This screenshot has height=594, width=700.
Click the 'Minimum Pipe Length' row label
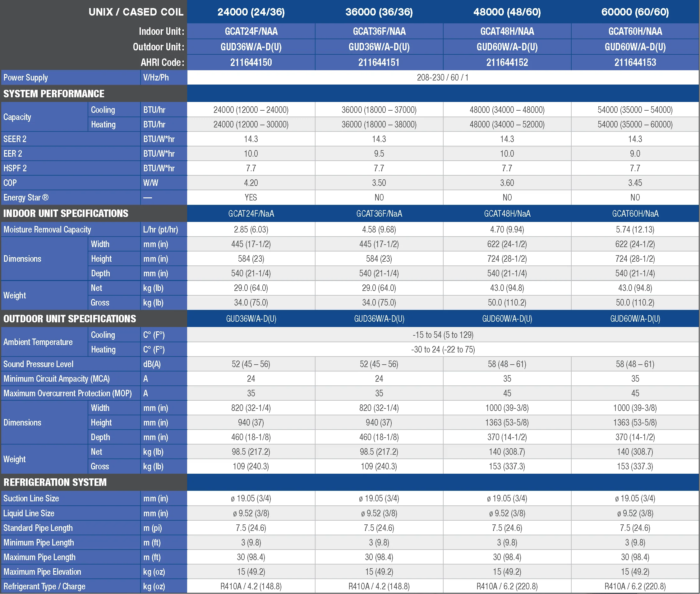[39, 542]
